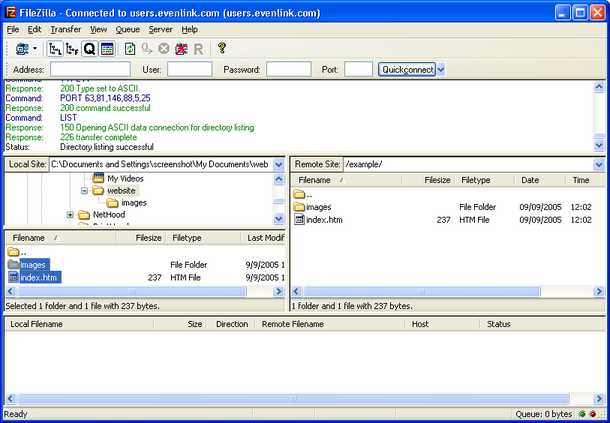Open the Queue menu

point(128,30)
